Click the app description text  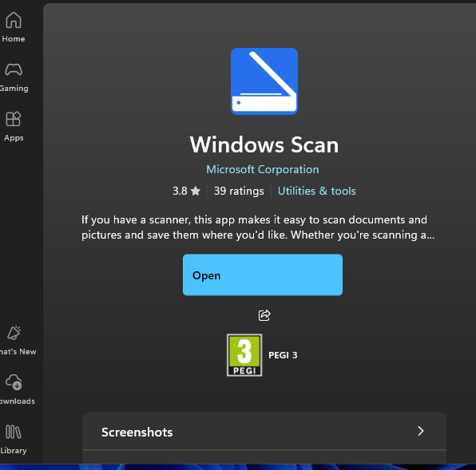pyautogui.click(x=258, y=227)
